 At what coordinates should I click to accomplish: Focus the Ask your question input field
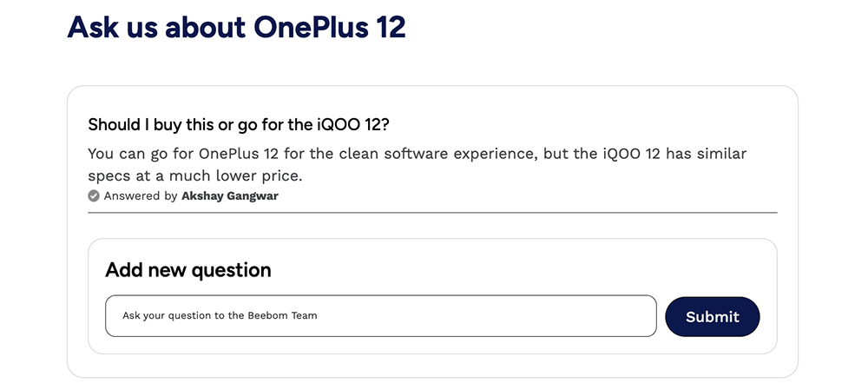pos(380,316)
